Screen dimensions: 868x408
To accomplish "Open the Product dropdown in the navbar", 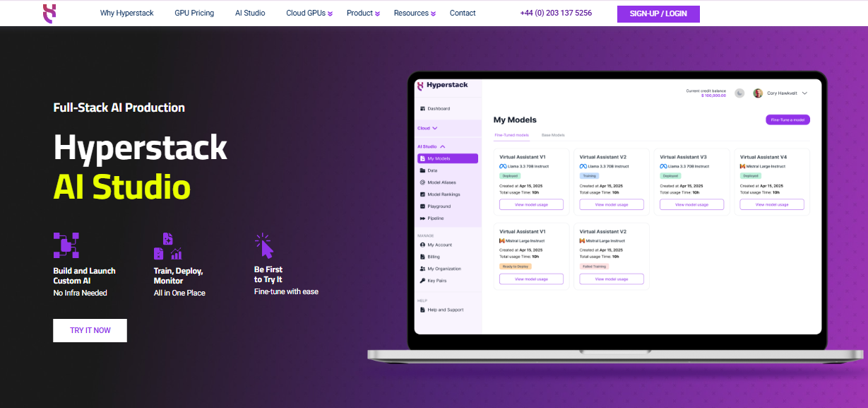I will click(363, 13).
